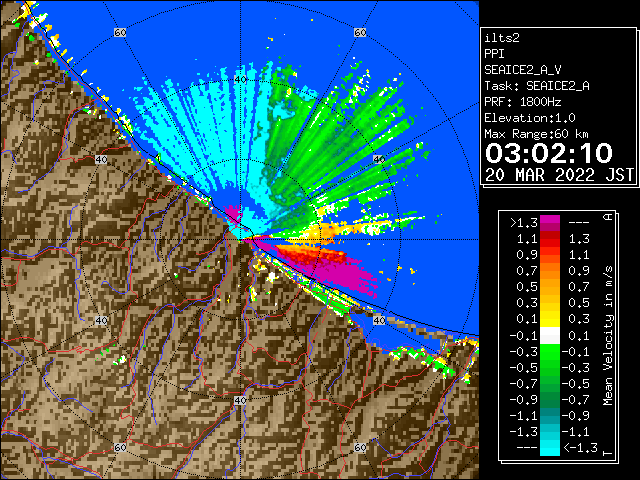
Task: Click the "Task: SEAICE2_A" line
Action: coord(537,86)
